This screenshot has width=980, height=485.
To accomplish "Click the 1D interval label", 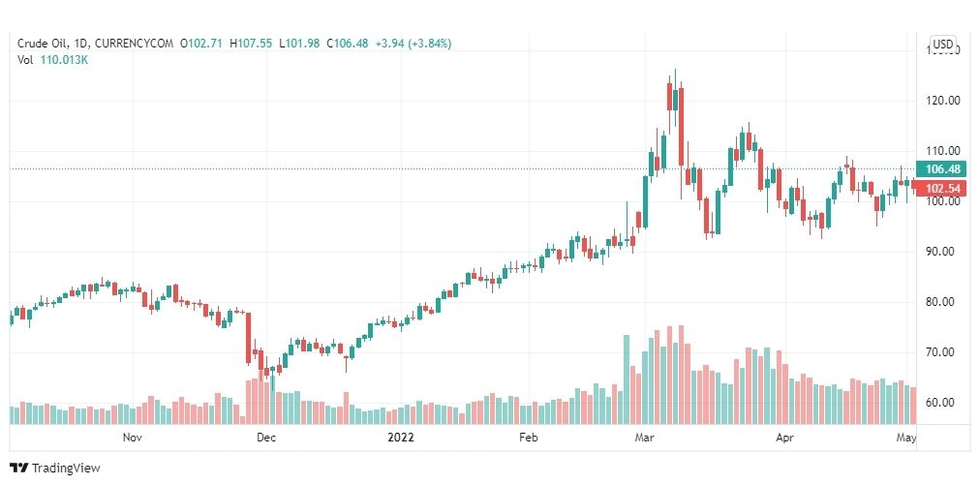I will [x=80, y=44].
